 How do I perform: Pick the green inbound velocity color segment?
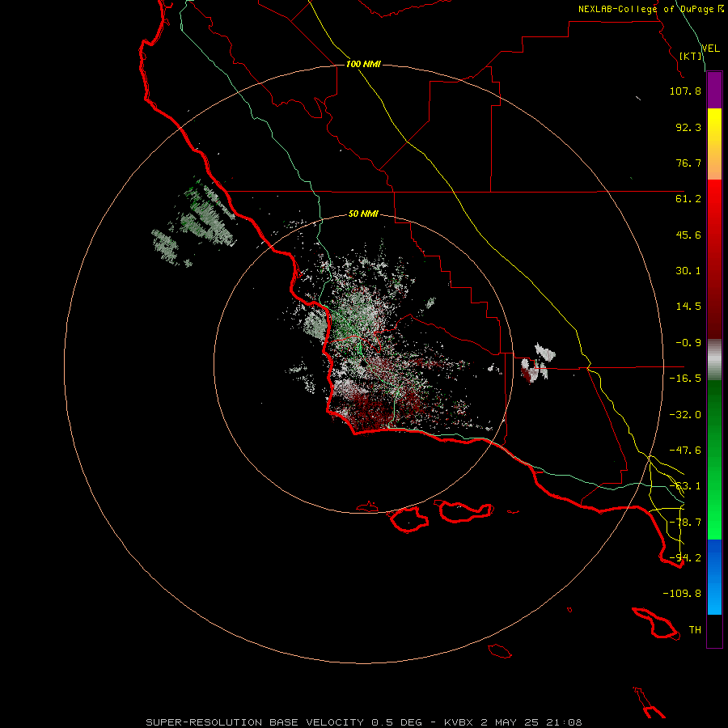click(714, 459)
